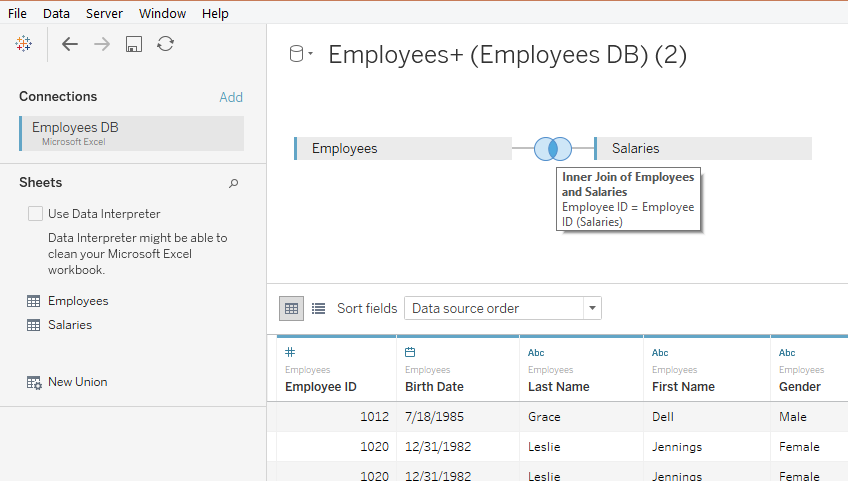This screenshot has width=848, height=481.
Task: Change the First Name Abc type icon
Action: (660, 353)
